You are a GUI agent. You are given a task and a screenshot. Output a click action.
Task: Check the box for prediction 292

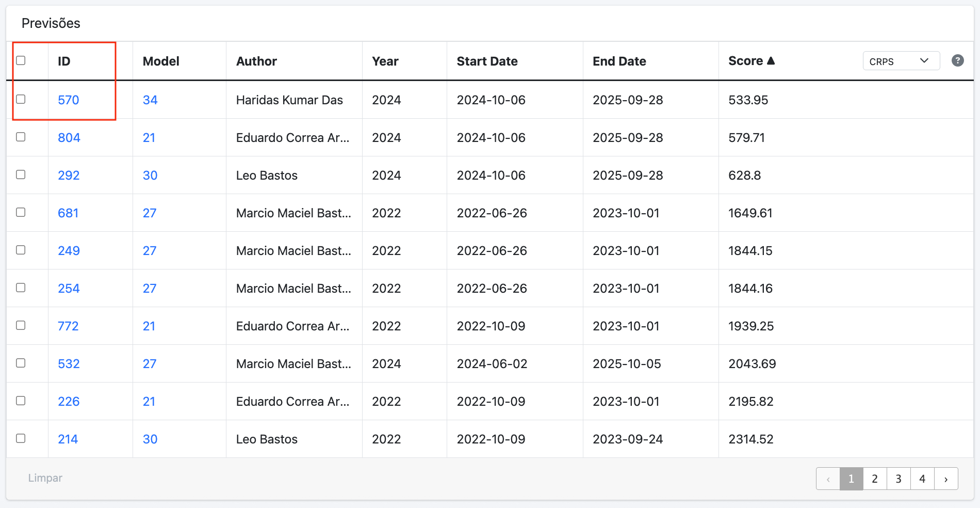(21, 174)
